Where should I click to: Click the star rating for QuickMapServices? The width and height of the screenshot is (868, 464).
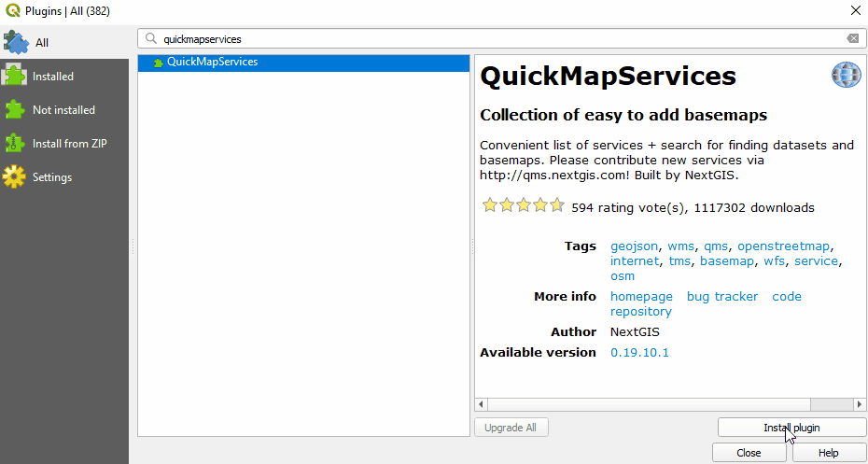[x=523, y=206]
